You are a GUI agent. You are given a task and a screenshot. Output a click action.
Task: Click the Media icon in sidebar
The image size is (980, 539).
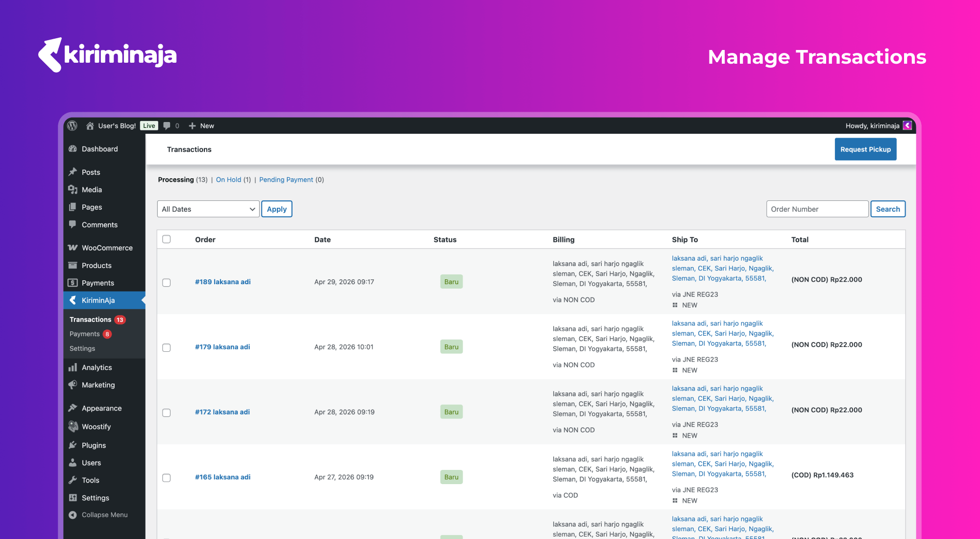[73, 190]
